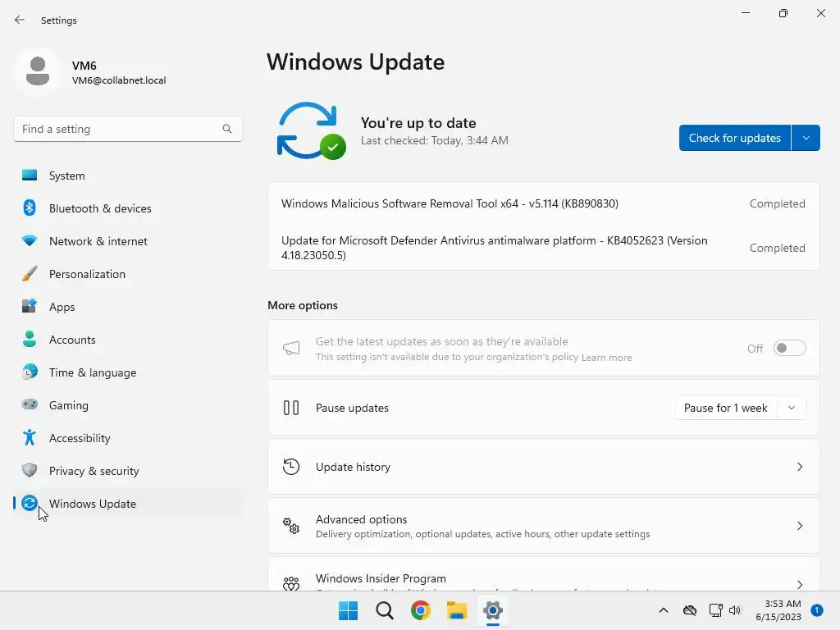Open the Start menu on the taskbar

[x=348, y=610]
